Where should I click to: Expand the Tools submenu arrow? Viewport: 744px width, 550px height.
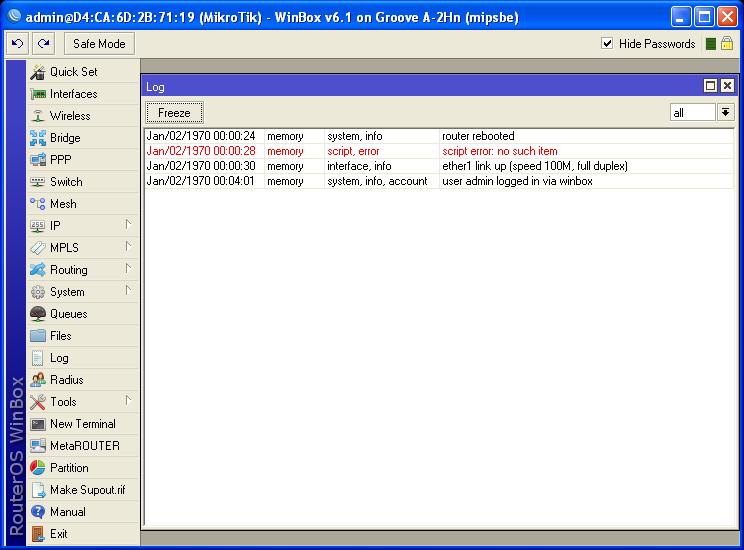pyautogui.click(x=128, y=401)
